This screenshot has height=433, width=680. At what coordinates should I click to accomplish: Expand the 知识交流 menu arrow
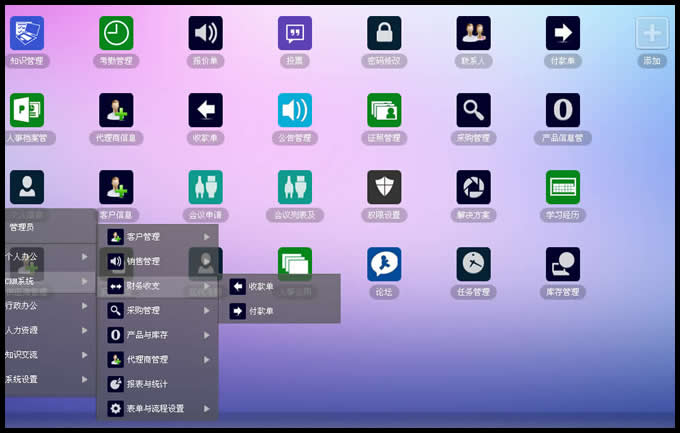85,355
